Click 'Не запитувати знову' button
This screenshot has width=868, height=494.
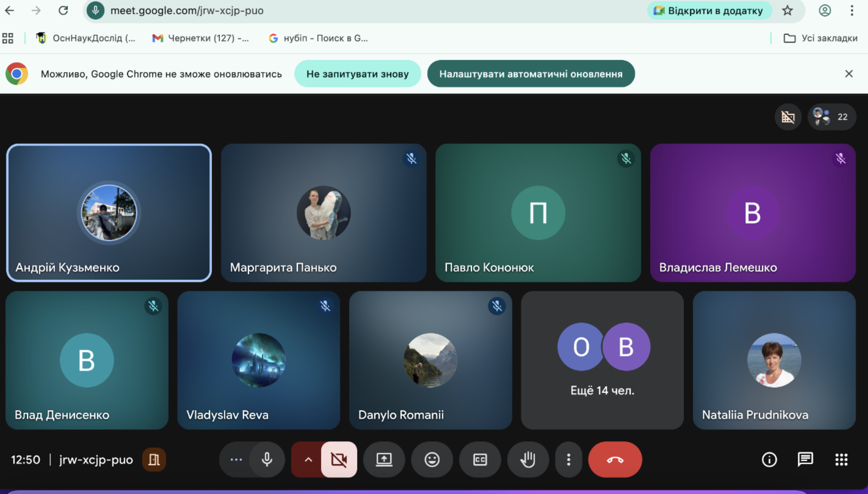click(357, 74)
